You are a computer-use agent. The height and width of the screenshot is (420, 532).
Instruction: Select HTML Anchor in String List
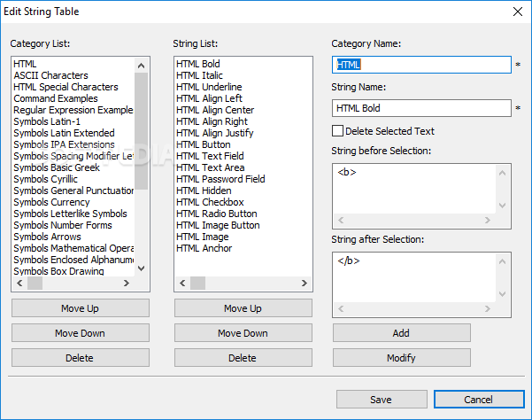click(x=204, y=248)
